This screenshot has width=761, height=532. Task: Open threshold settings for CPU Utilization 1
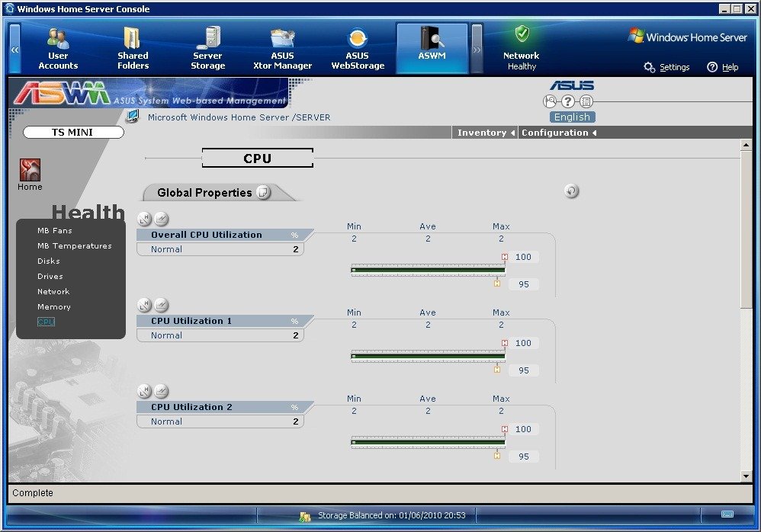[145, 305]
